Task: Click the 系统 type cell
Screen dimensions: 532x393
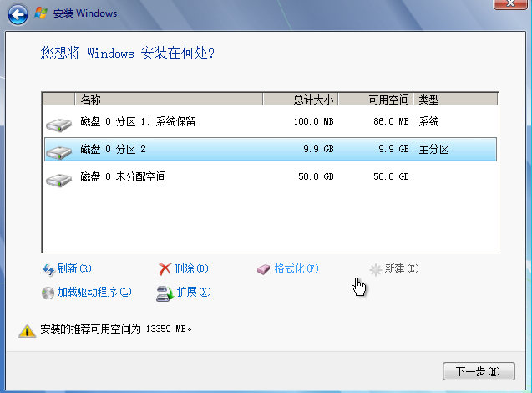Action: coord(429,121)
